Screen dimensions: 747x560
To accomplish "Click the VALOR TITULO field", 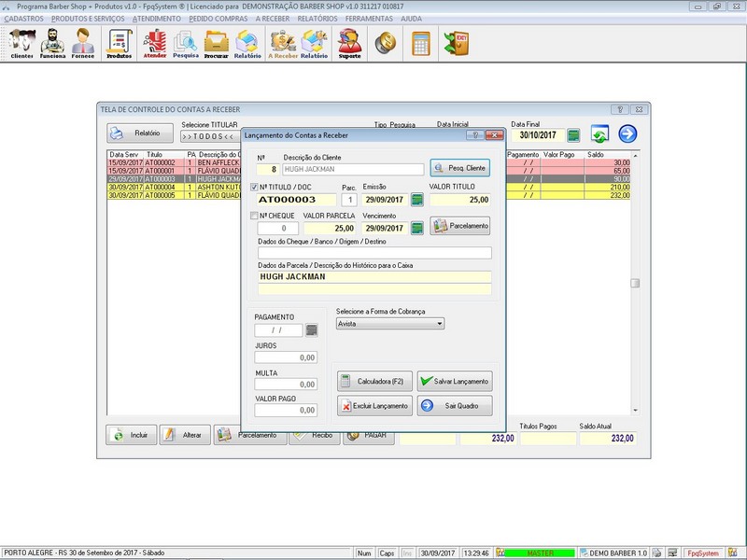I will point(460,200).
